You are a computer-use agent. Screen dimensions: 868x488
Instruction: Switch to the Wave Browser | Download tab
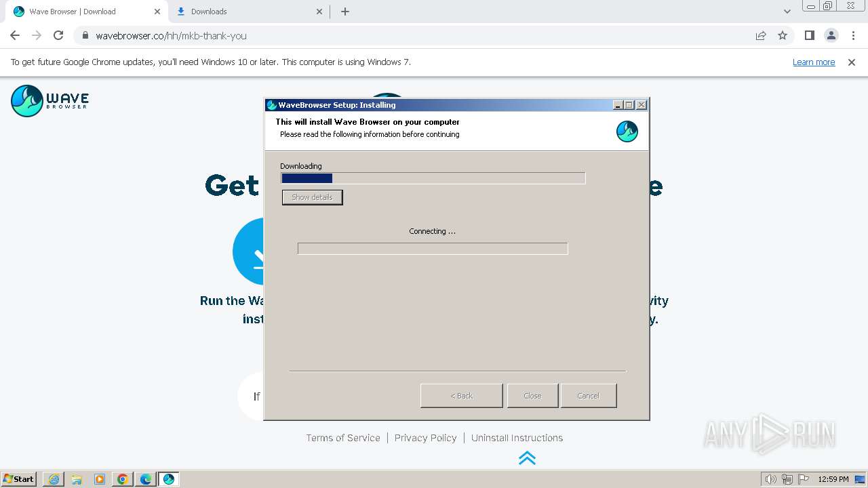pos(86,12)
